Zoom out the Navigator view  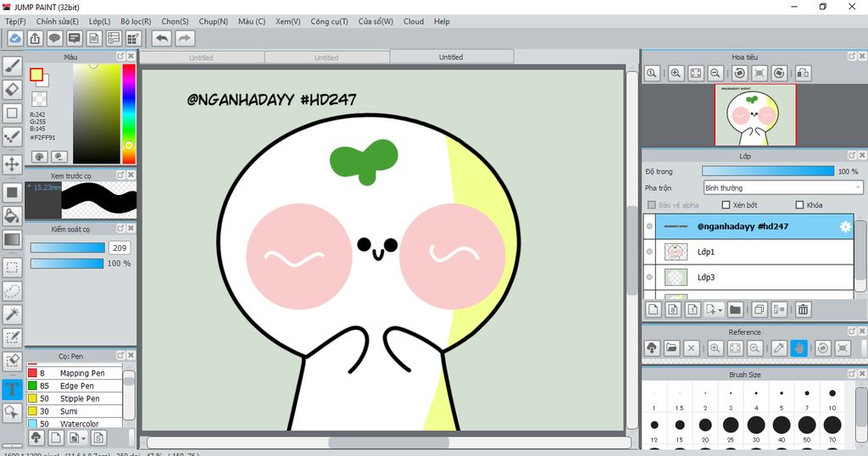(x=715, y=73)
